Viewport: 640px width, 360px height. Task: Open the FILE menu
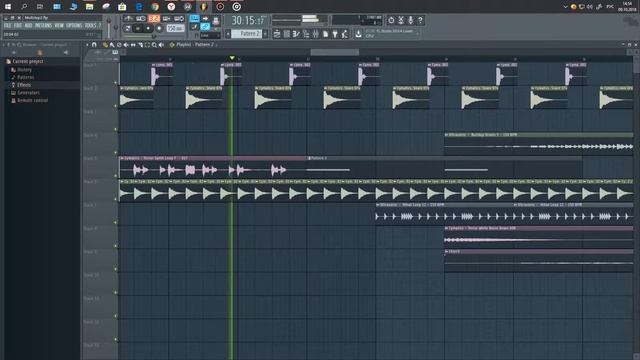tap(7, 25)
